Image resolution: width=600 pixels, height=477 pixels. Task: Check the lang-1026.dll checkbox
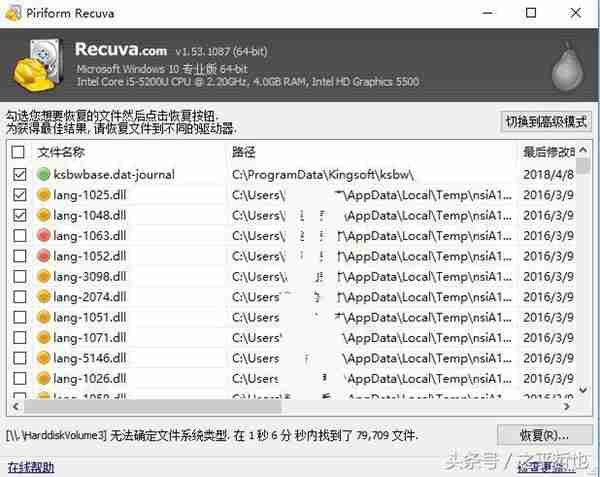click(x=20, y=378)
